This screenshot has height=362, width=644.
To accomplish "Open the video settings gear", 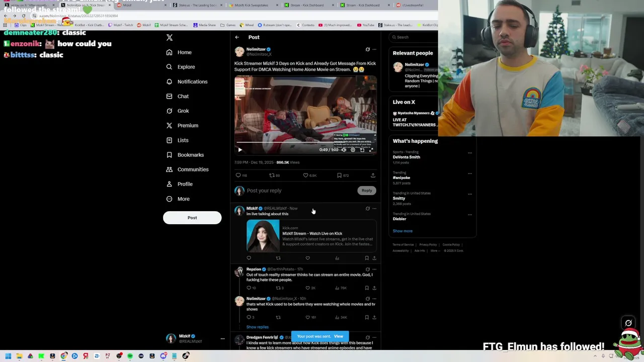I will coord(353,150).
